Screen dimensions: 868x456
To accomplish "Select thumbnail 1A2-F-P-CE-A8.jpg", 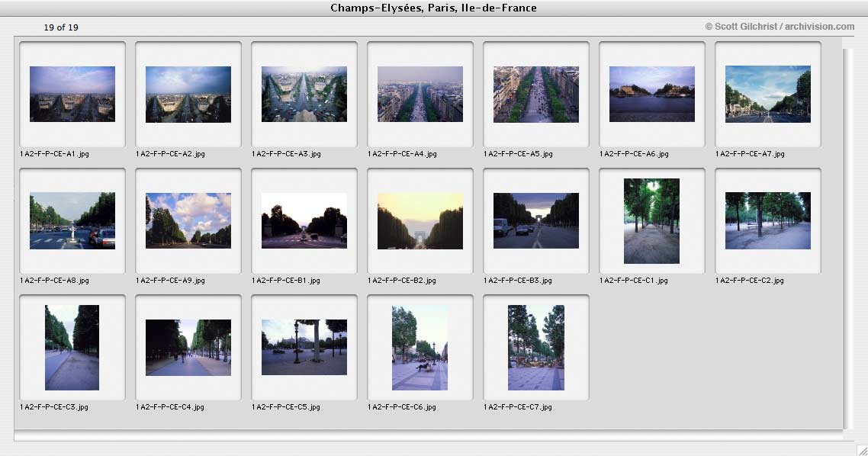I will [x=72, y=221].
